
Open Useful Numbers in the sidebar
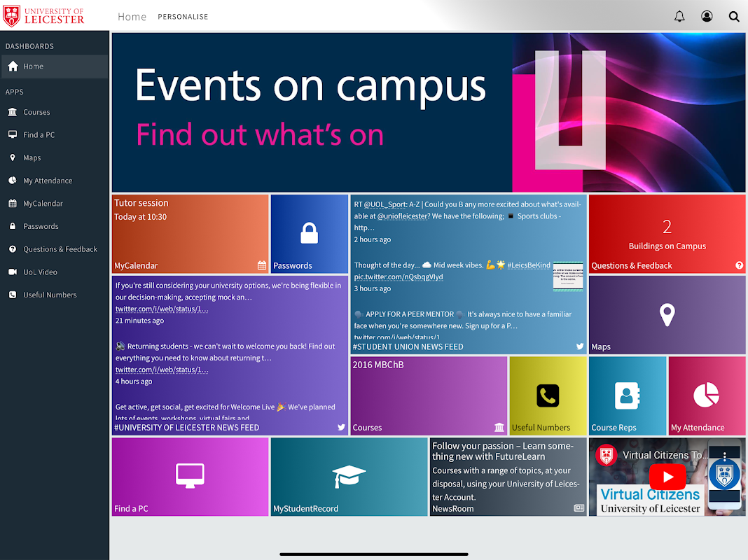pos(55,295)
